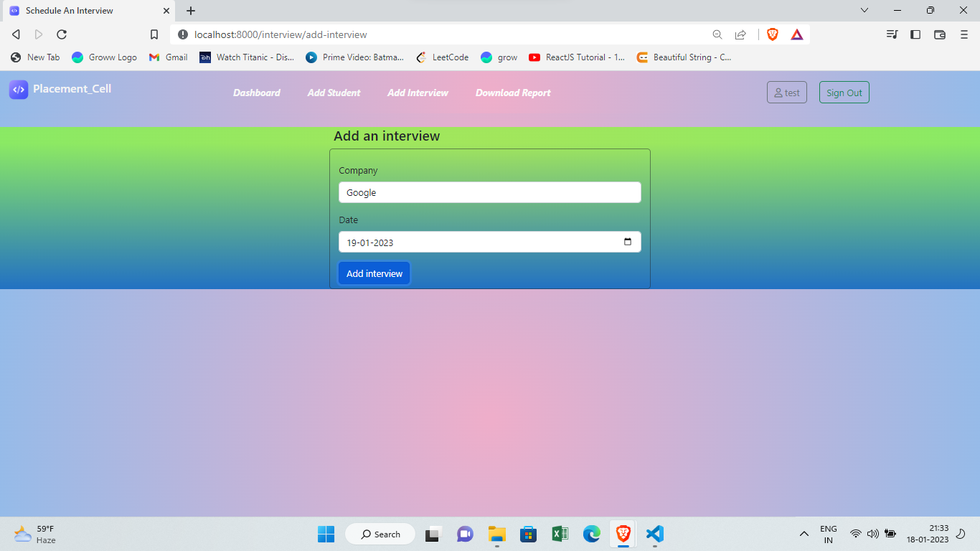This screenshot has width=980, height=551.
Task: Open Download Report nav link
Action: pyautogui.click(x=513, y=93)
